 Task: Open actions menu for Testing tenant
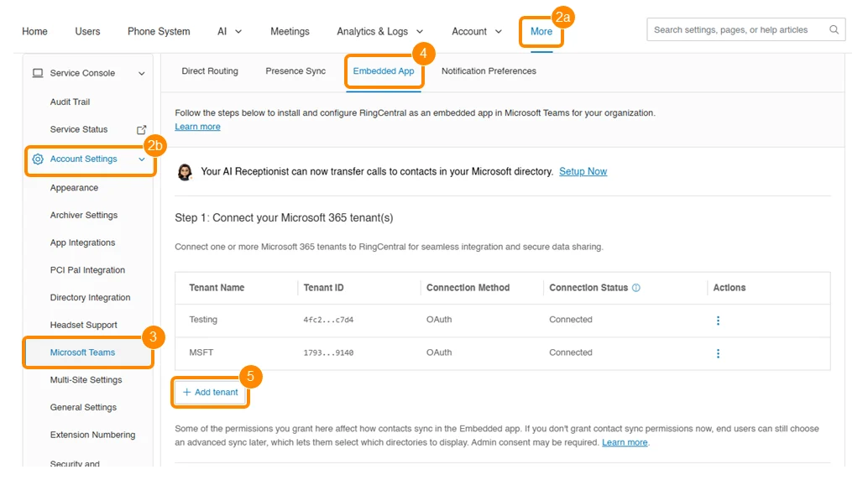[x=718, y=321]
